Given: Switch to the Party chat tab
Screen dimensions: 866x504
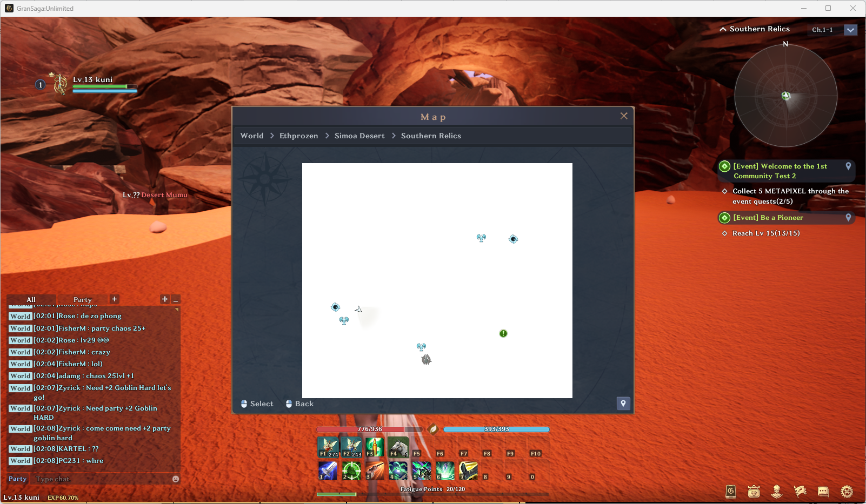Looking at the screenshot, I should coord(82,300).
